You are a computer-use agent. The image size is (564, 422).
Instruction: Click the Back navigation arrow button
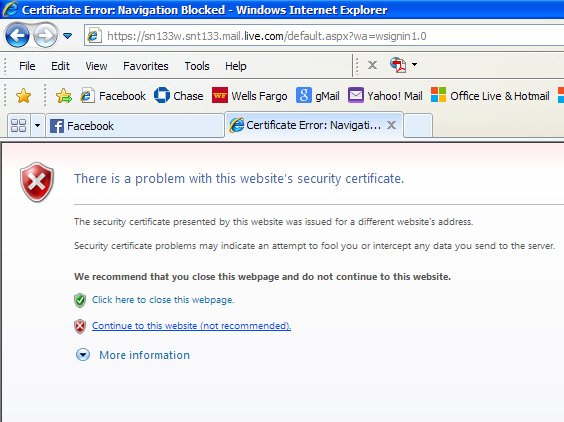coord(17,35)
